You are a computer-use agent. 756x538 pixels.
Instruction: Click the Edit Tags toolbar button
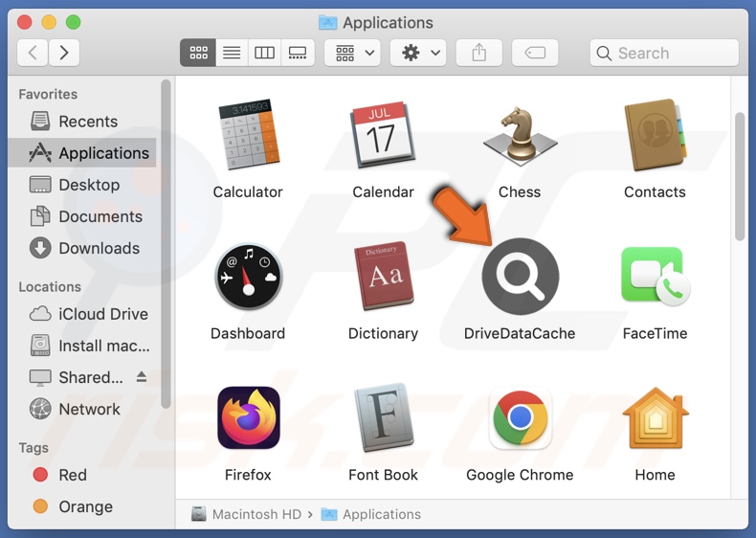click(535, 53)
